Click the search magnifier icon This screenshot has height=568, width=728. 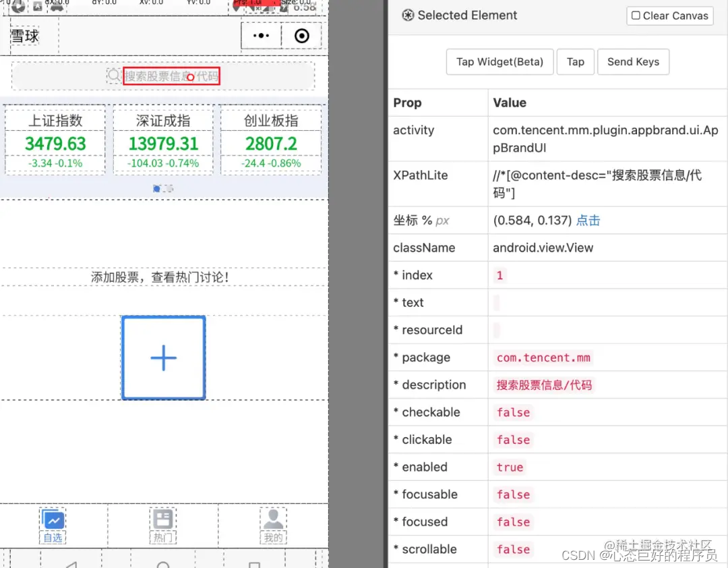pyautogui.click(x=113, y=76)
